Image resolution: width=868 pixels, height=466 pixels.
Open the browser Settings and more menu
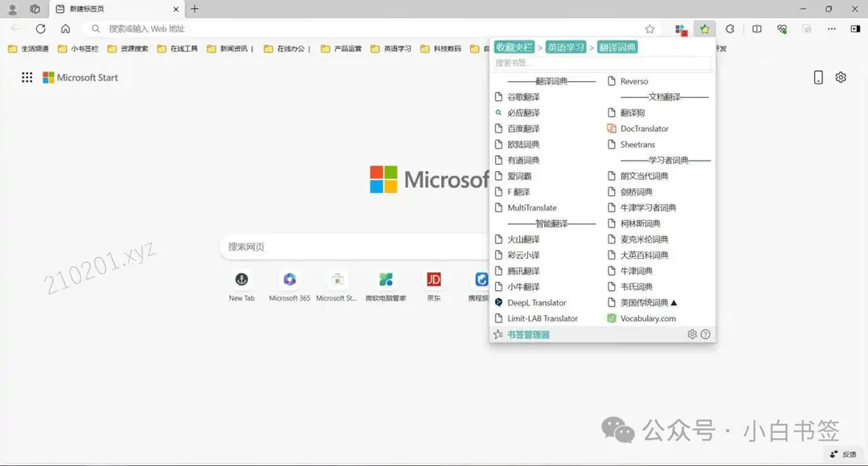[832, 29]
